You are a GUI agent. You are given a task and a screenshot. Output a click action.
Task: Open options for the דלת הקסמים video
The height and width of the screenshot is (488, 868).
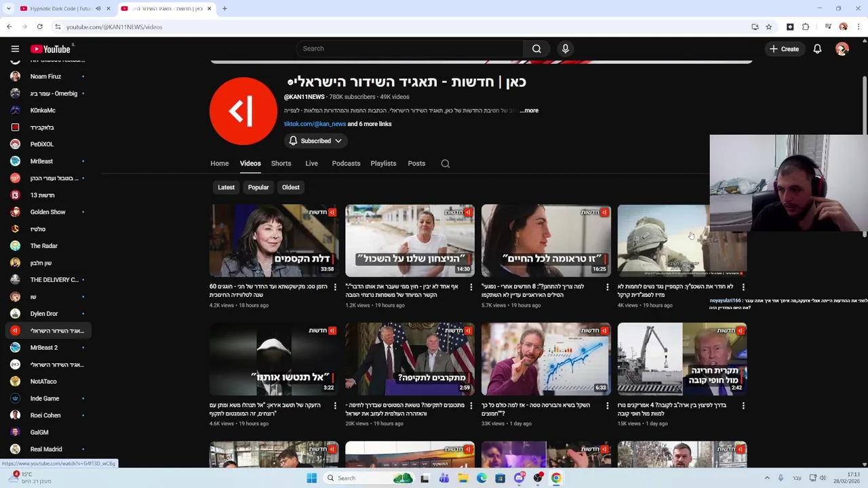(x=336, y=287)
